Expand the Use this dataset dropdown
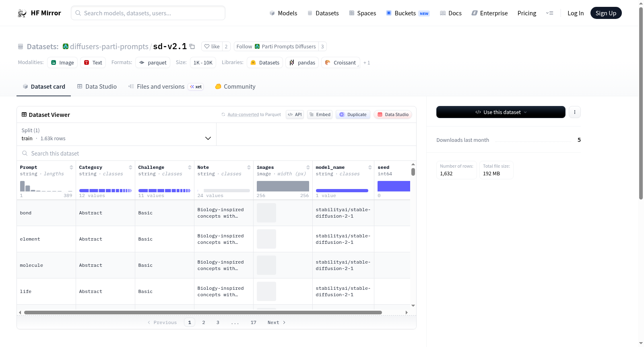Image resolution: width=644 pixels, height=347 pixels. tap(501, 112)
